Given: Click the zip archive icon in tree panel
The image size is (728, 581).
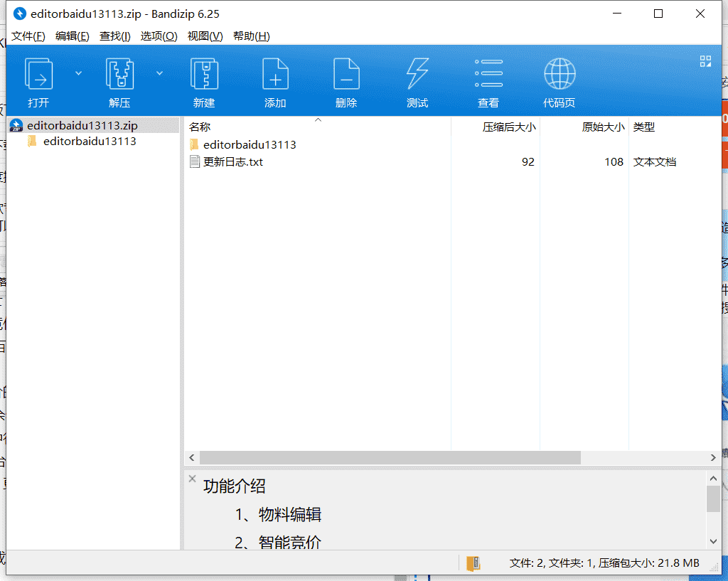Looking at the screenshot, I should tap(16, 125).
